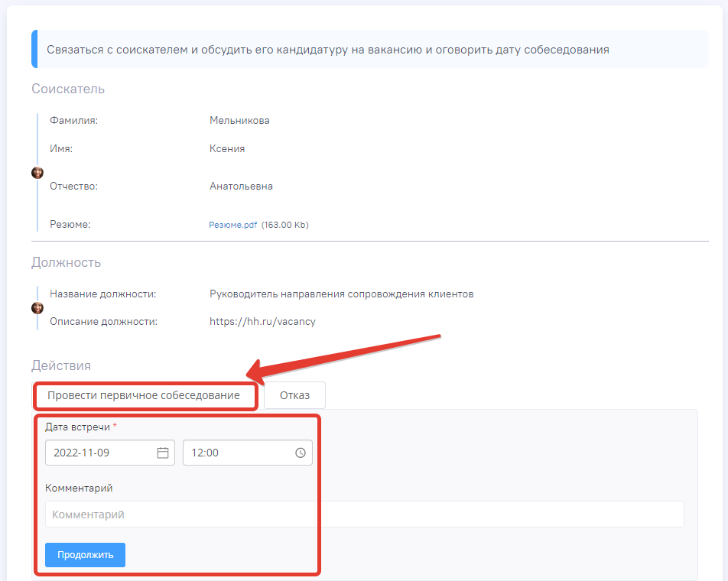Select the surname value Мельникова
The width and height of the screenshot is (728, 581).
click(x=239, y=121)
